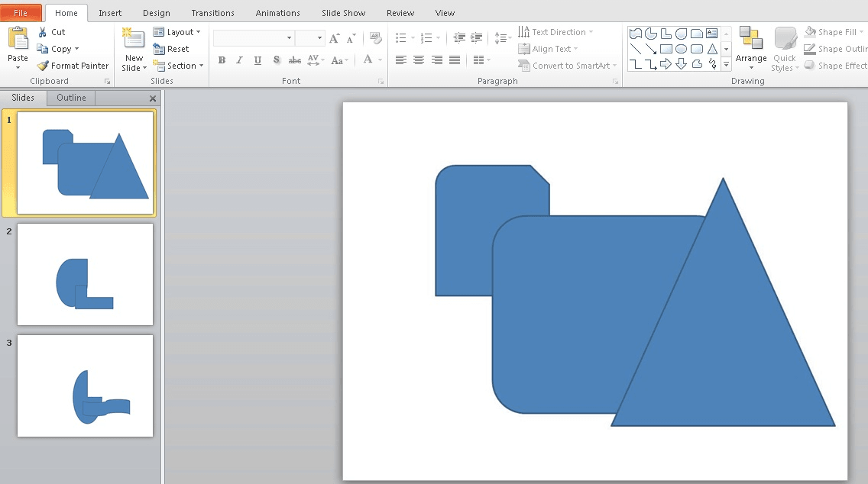The width and height of the screenshot is (868, 484).
Task: Select the Rectangle shape
Action: 666,49
